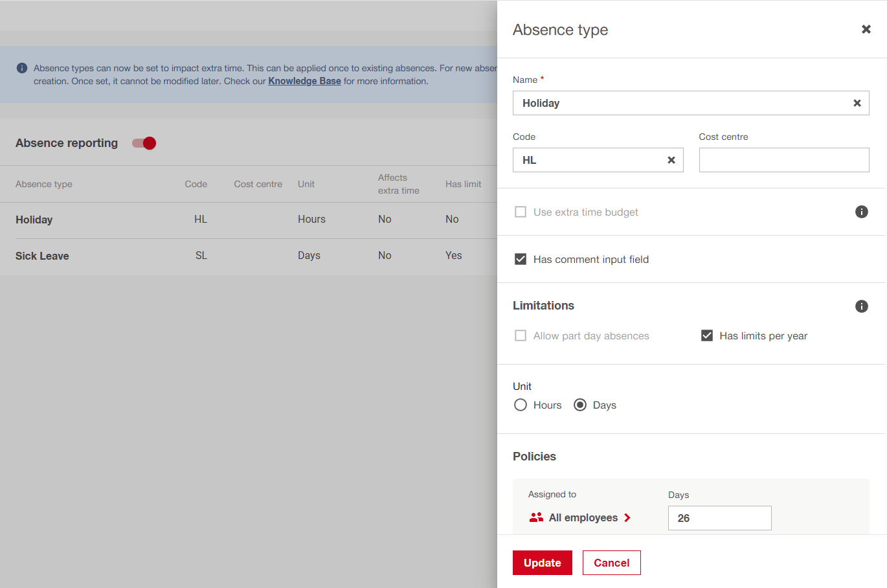
Task: Cancel editing the absence type
Action: click(611, 563)
